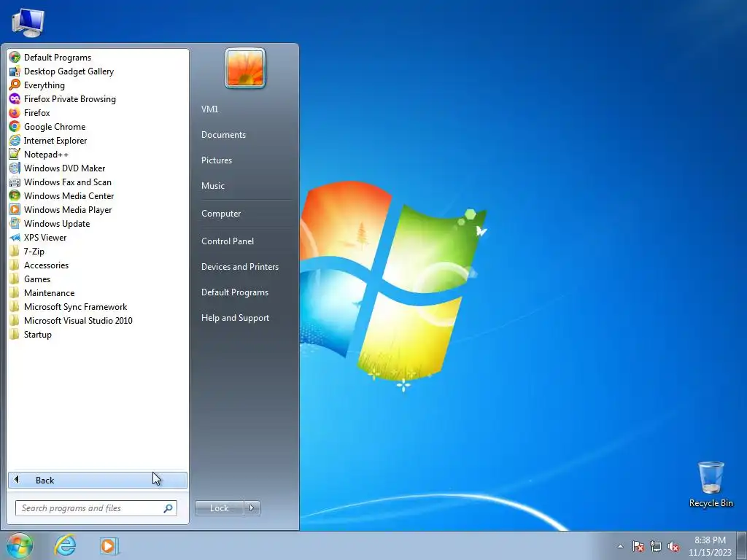Open Windows Media Player from taskbar
The width and height of the screenshot is (747, 560).
pos(108,545)
